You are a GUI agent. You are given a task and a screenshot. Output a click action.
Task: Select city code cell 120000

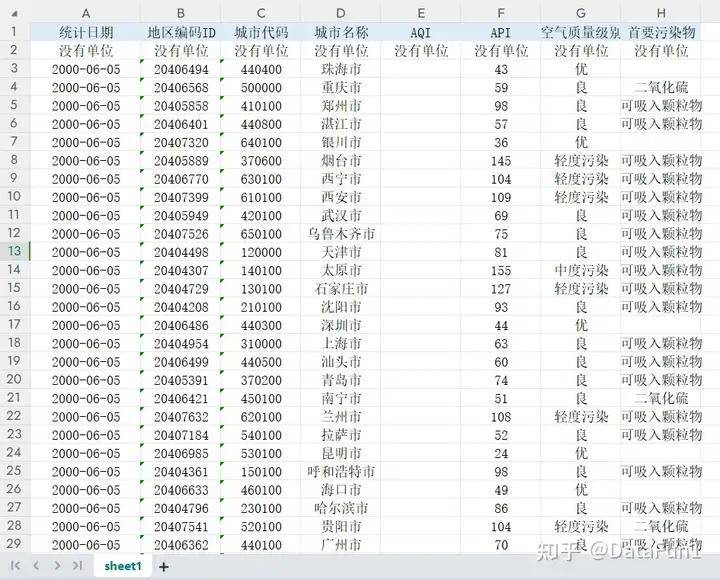(261, 252)
